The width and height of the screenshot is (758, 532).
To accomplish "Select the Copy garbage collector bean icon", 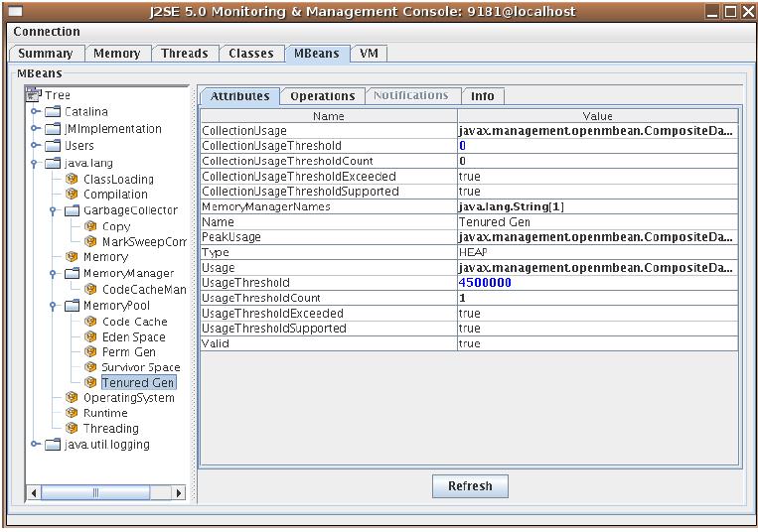I will coord(90,226).
